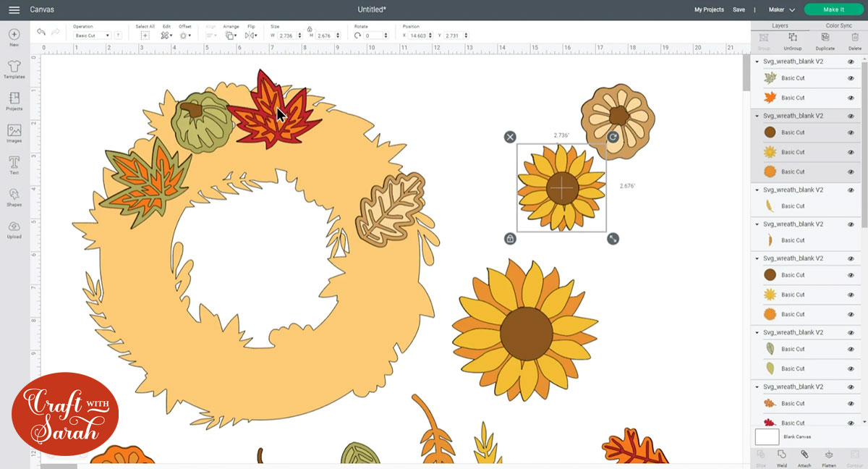Screen dimensions: 868x469
Task: Click Duplicate in Layers panel
Action: click(x=825, y=41)
